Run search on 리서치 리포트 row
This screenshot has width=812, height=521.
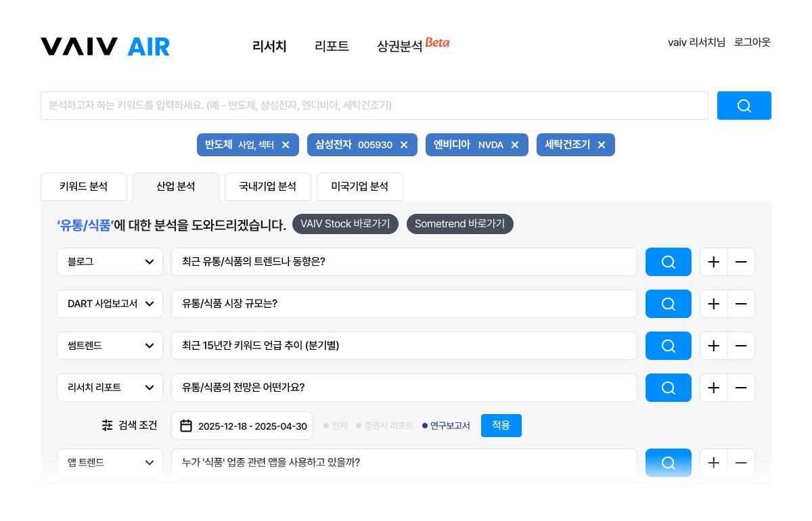668,388
